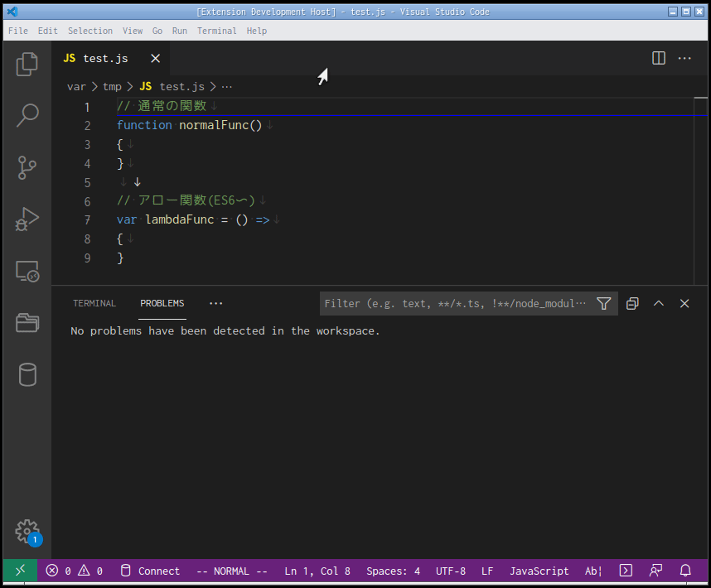Open the Search view
711x588 pixels.
coord(27,115)
